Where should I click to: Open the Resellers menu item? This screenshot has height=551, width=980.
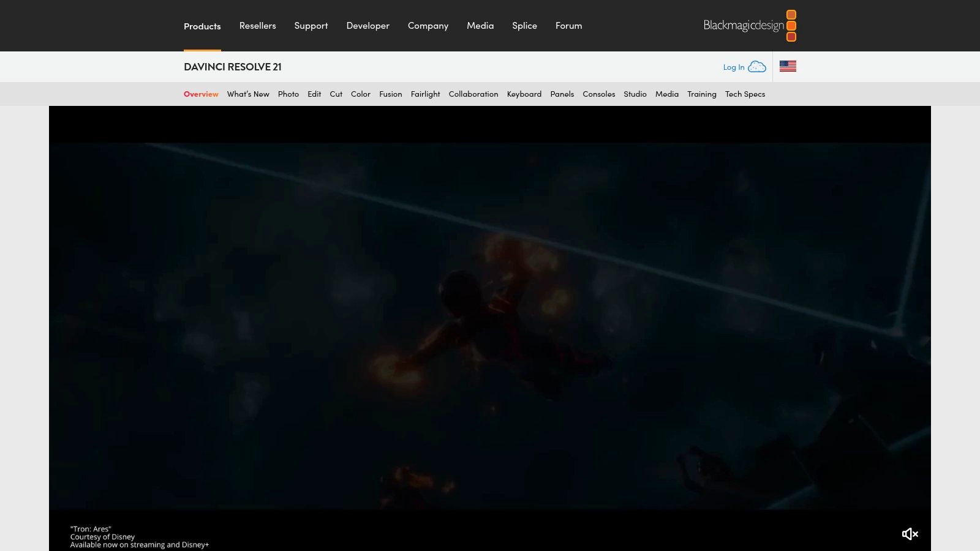click(257, 26)
